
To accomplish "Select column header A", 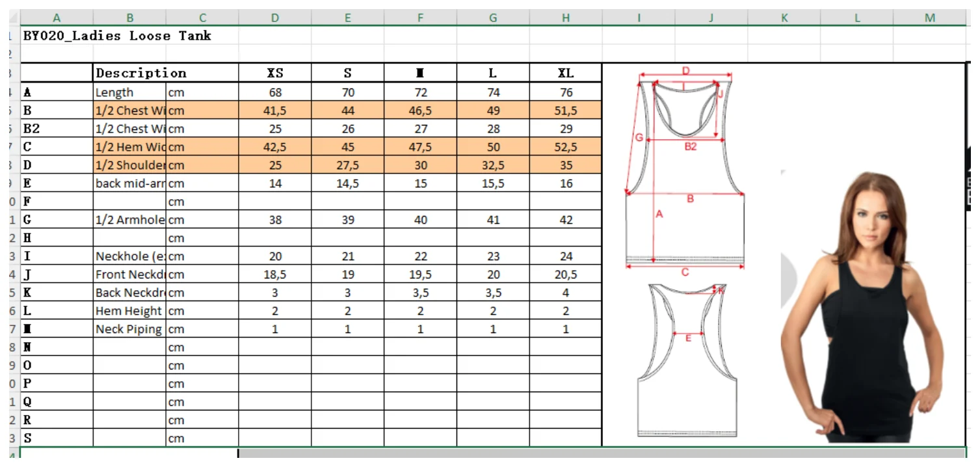I will (x=57, y=18).
